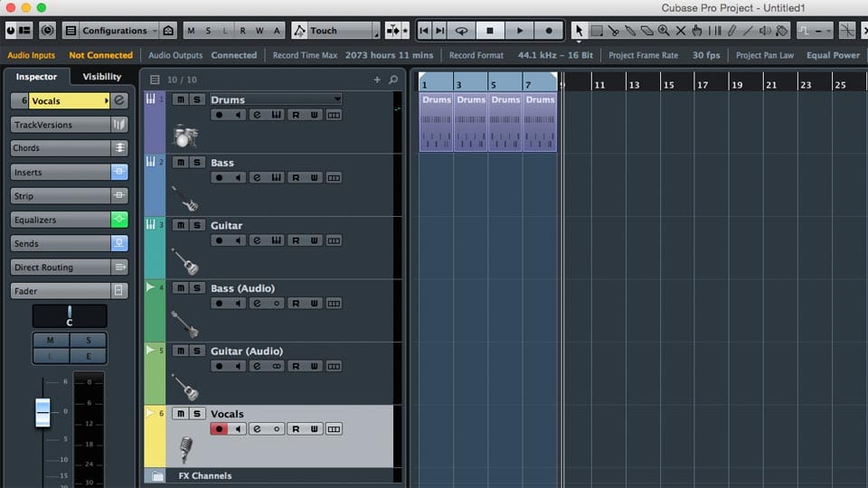
Task: Toggle Write automation on Guitar (Audio) track
Action: point(314,366)
